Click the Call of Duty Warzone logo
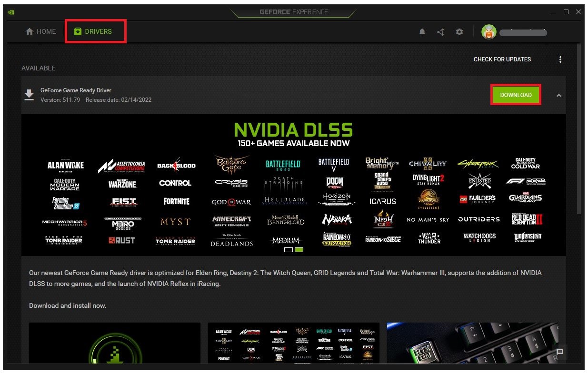 click(122, 183)
